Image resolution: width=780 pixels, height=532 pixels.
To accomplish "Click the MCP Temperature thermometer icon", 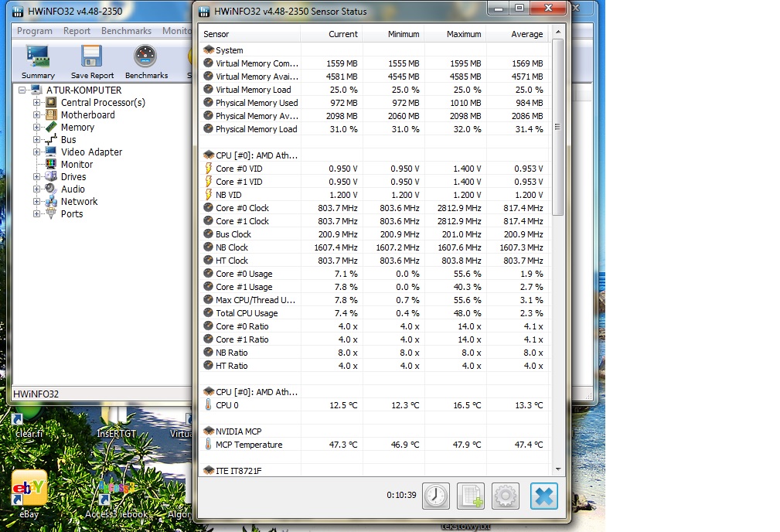I will pos(209,444).
